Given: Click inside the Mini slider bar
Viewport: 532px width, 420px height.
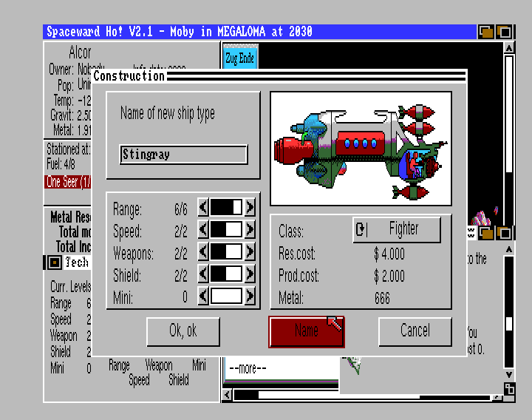Looking at the screenshot, I should pyautogui.click(x=226, y=297).
